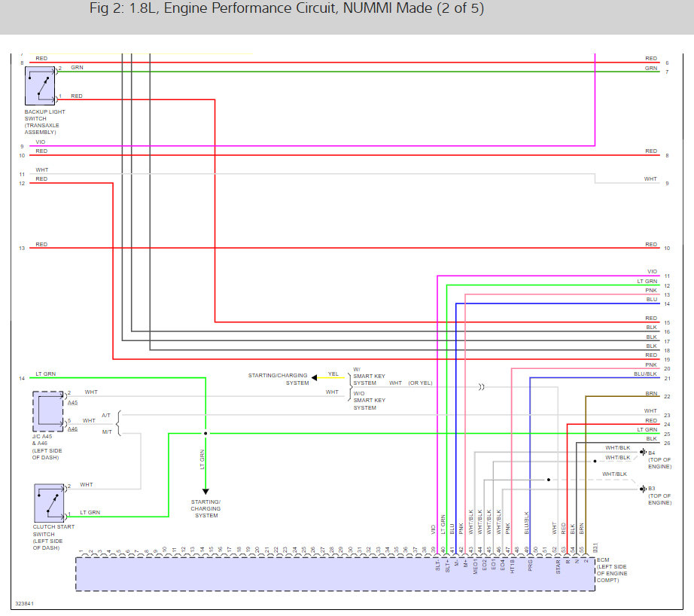Click the Backup Light Switch symbol
This screenshot has width=694, height=616.
[40, 86]
